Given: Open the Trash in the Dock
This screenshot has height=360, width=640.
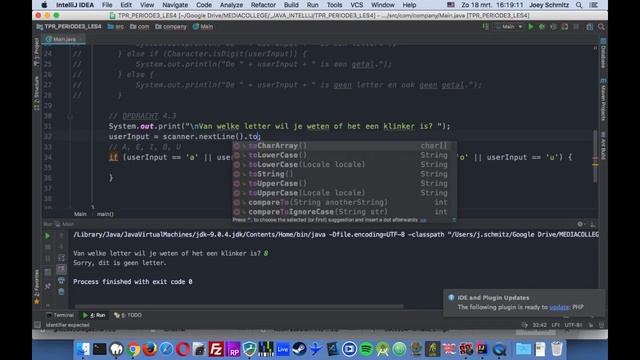Looking at the screenshot, I should [557, 349].
